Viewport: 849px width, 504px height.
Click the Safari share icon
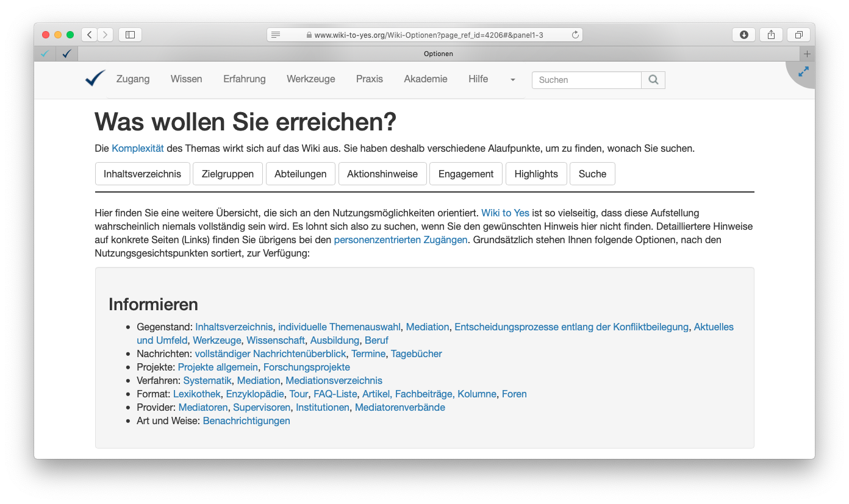771,35
